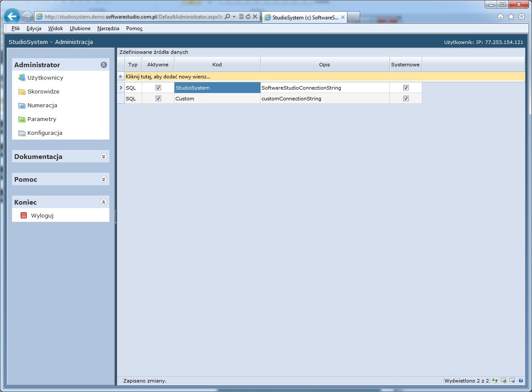
Task: Collapse the Administrator panel
Action: (103, 65)
